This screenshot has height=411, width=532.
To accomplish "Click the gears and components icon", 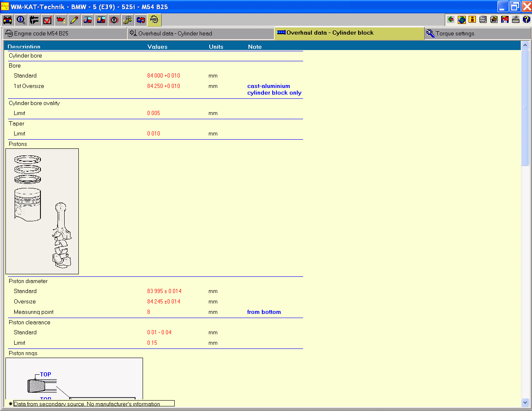I will click(128, 20).
